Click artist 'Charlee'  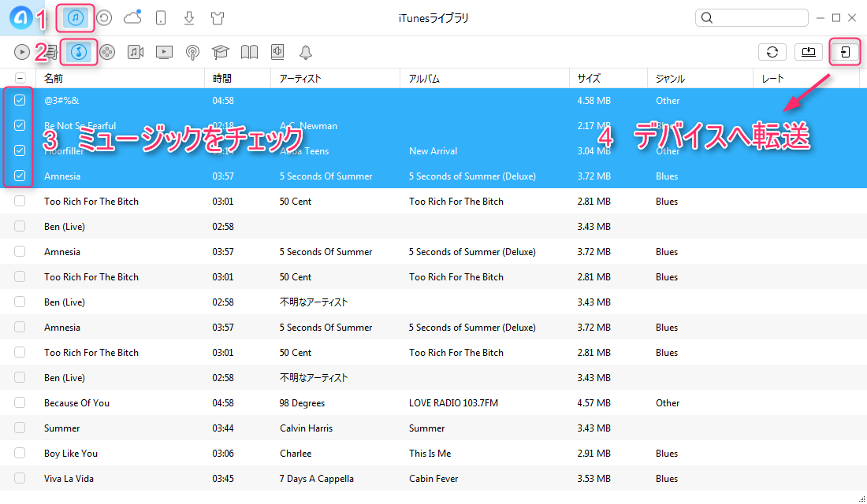[296, 453]
